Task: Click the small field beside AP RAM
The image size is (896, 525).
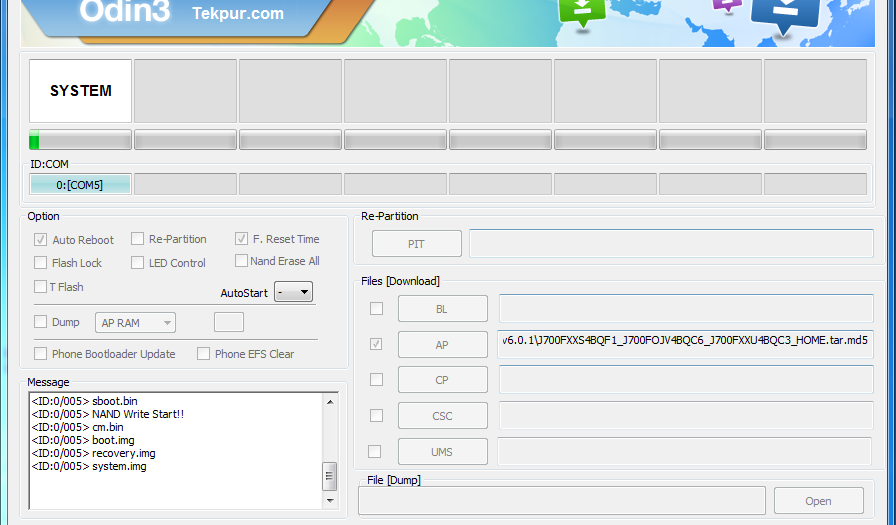Action: (229, 322)
